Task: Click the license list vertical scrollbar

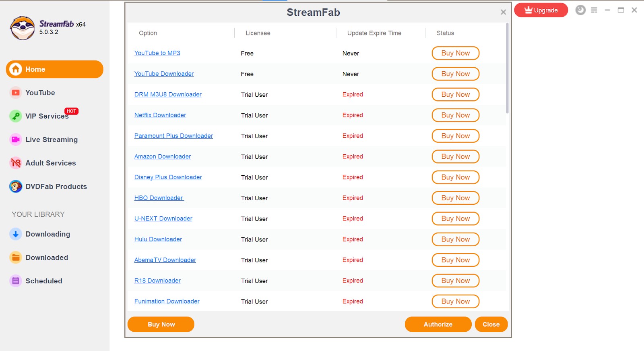Action: click(507, 68)
